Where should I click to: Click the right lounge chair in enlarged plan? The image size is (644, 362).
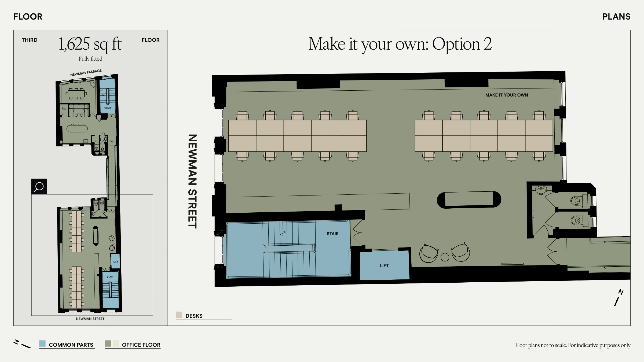click(460, 252)
